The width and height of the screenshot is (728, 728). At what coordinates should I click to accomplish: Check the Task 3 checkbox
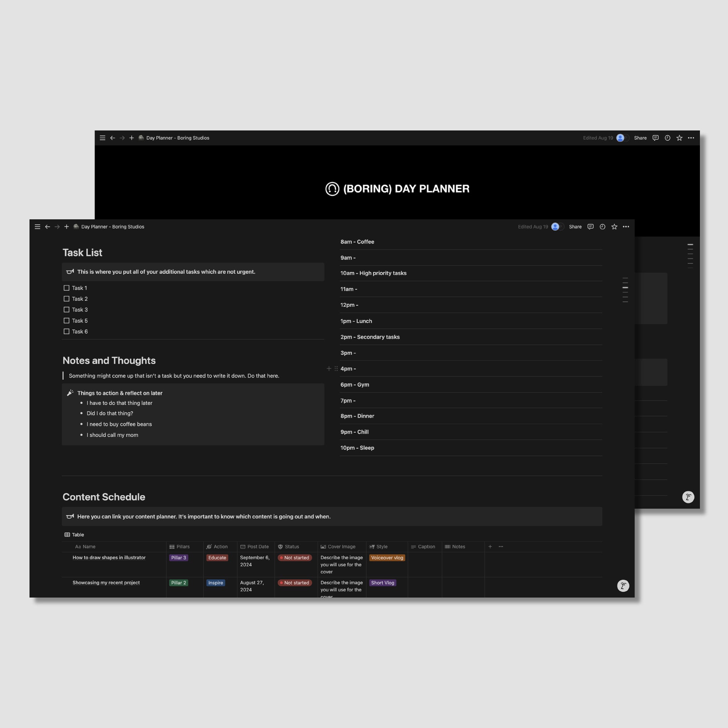[x=66, y=309]
